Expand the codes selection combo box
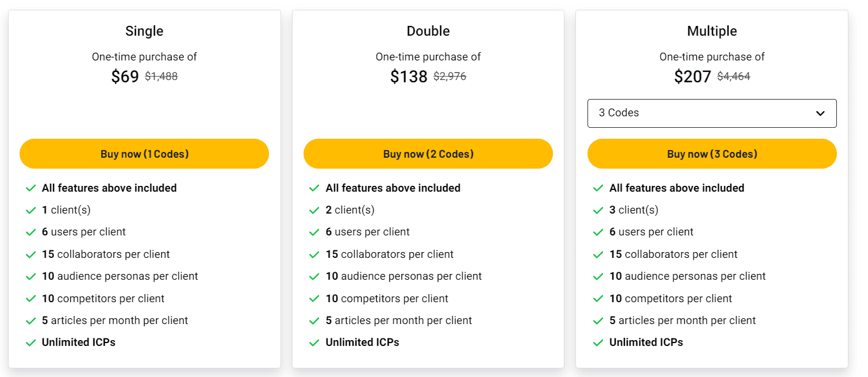The image size is (868, 377). pos(712,113)
